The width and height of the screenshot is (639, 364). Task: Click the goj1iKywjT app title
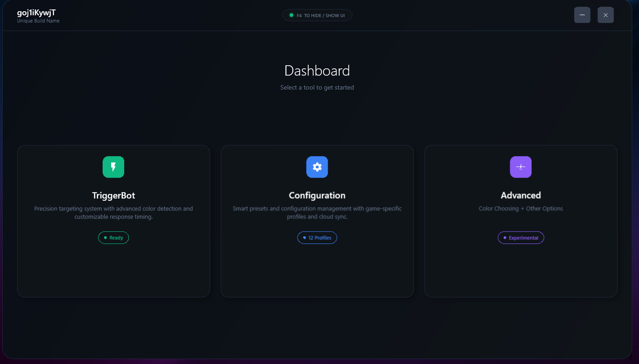36,13
